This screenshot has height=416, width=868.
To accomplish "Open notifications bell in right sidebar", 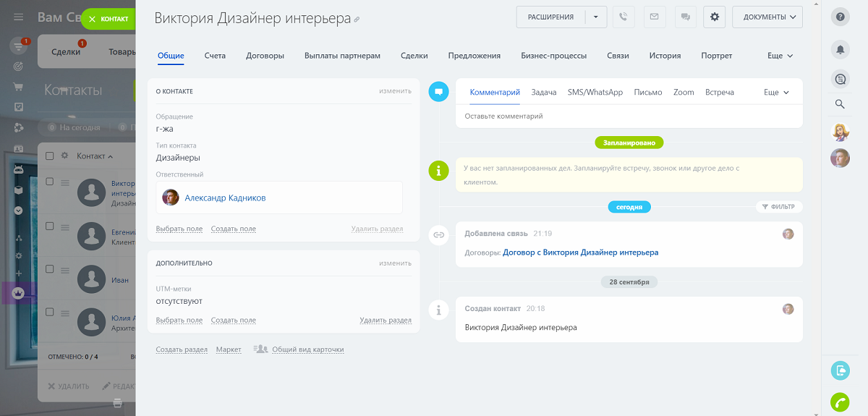I will 840,49.
